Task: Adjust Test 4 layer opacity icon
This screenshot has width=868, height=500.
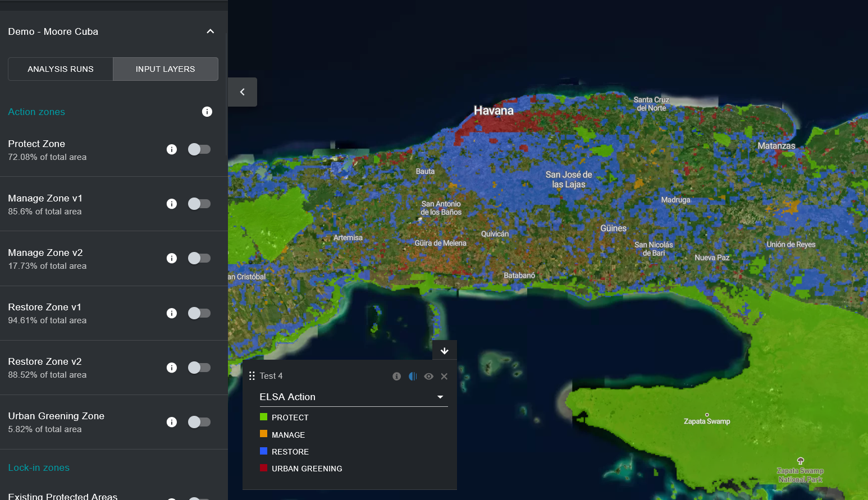Action: (x=413, y=377)
